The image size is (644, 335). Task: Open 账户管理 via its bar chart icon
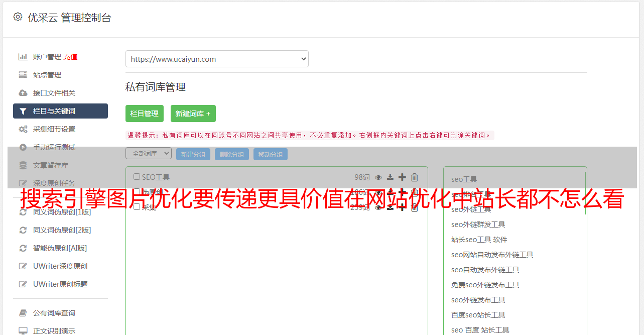(x=23, y=57)
